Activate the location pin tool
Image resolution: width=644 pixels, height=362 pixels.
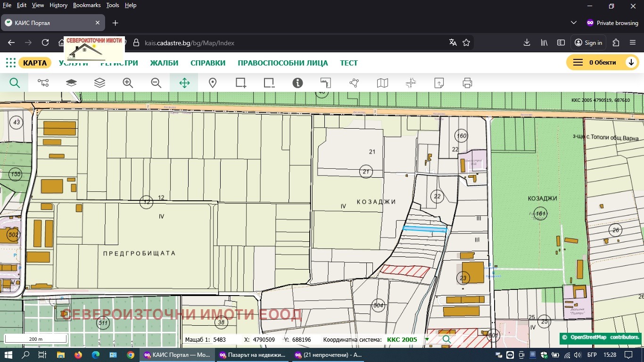click(213, 83)
